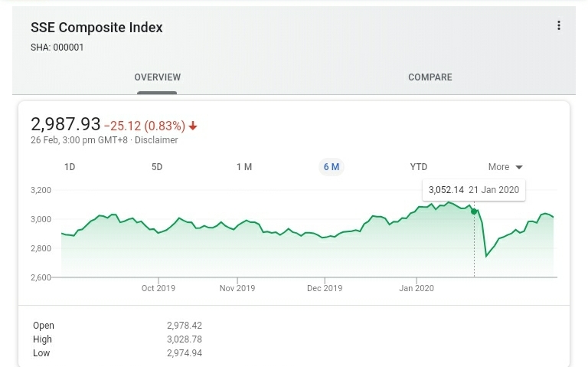Expand the More time ranges dropdown
Image resolution: width=588 pixels, height=367 pixels.
505,167
